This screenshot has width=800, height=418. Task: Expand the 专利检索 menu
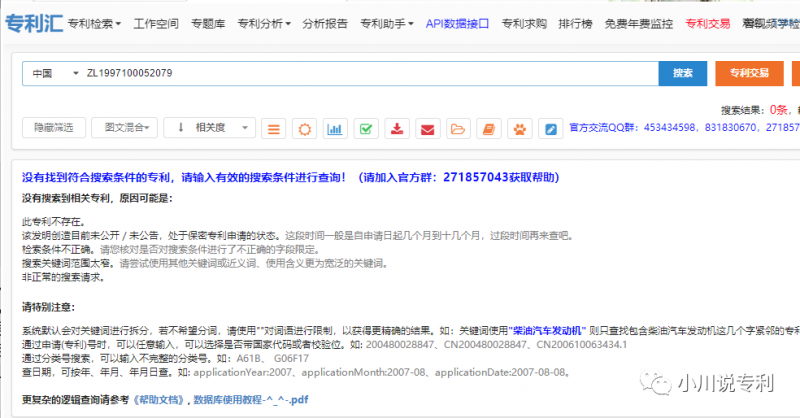tap(94, 24)
